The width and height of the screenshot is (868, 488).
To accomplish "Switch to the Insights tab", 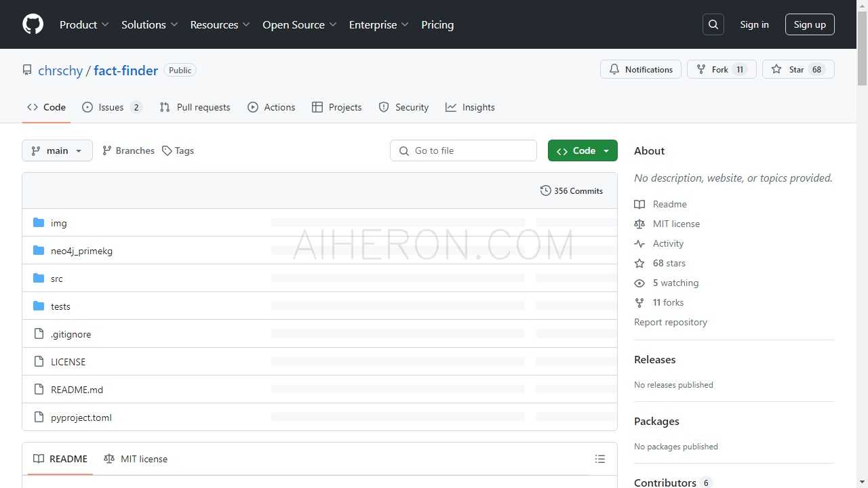I will 470,107.
